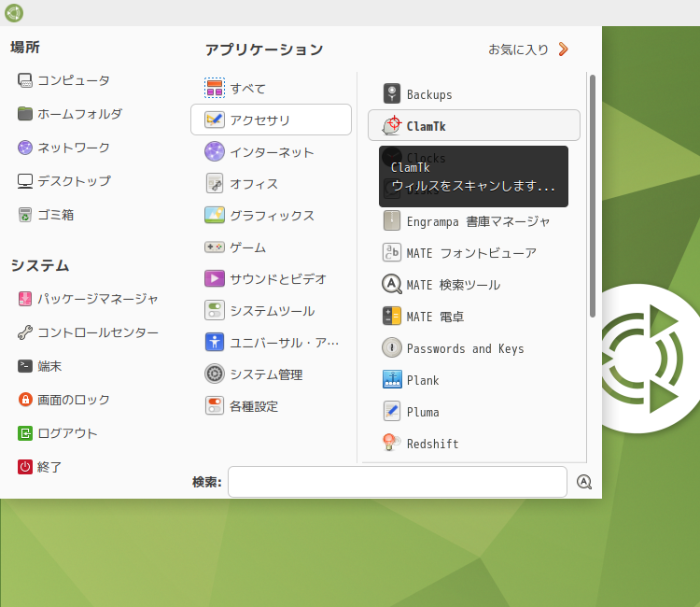Open the ゴミ箱 trash icon
700x607 pixels.
click(x=25, y=215)
